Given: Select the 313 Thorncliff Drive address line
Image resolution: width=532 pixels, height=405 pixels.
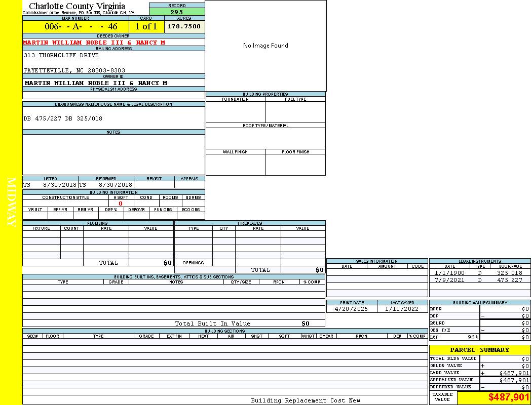Looking at the screenshot, I should point(61,56).
